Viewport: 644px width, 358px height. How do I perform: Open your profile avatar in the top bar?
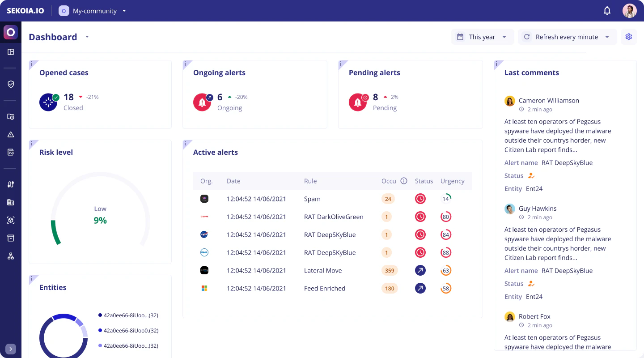point(629,10)
